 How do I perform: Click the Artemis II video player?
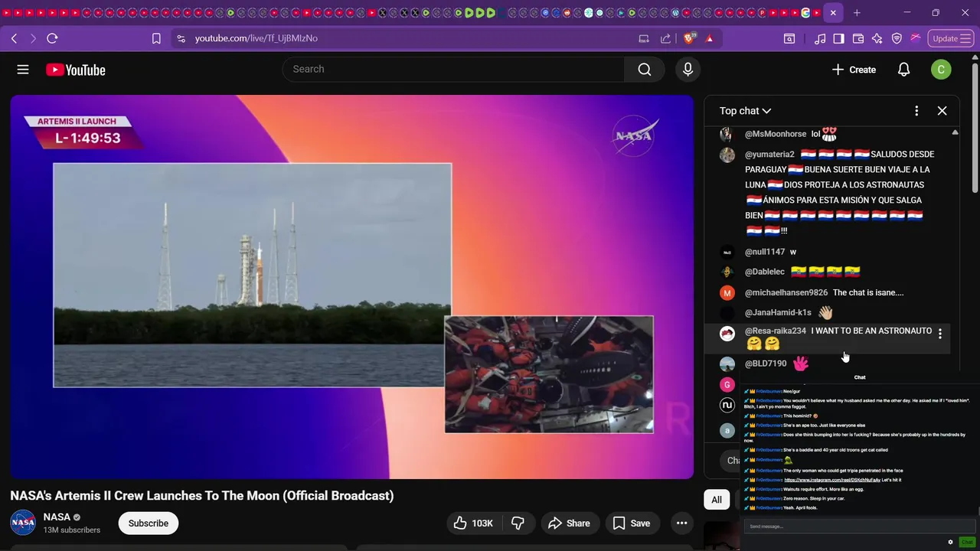(352, 287)
